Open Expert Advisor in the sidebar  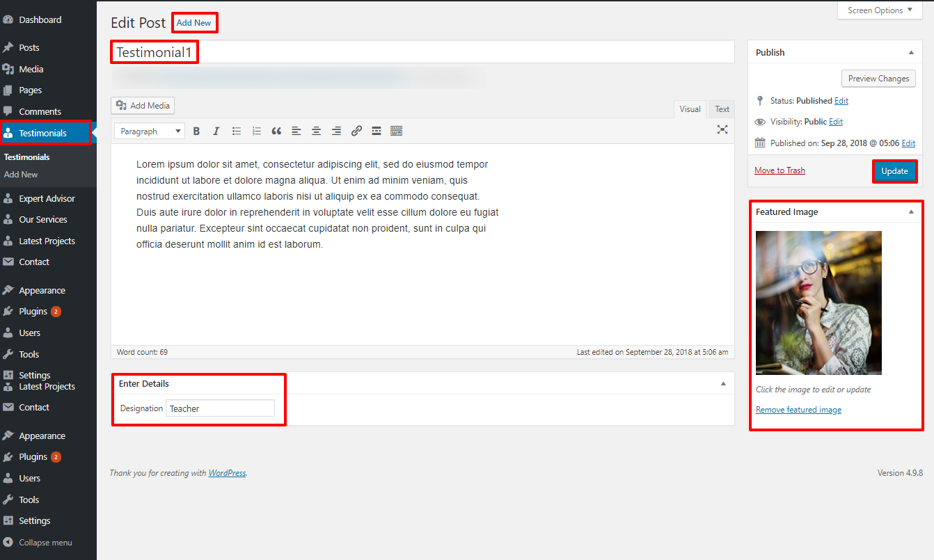[x=47, y=198]
